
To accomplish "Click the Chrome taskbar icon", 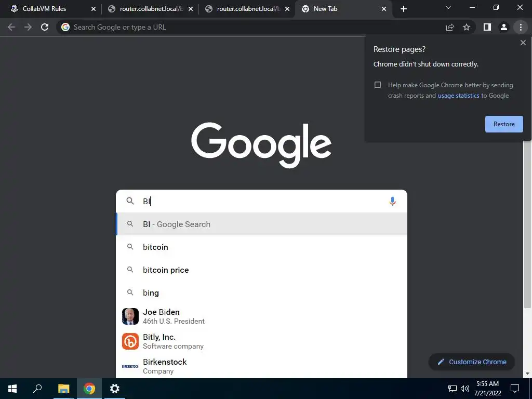I will point(89,389).
